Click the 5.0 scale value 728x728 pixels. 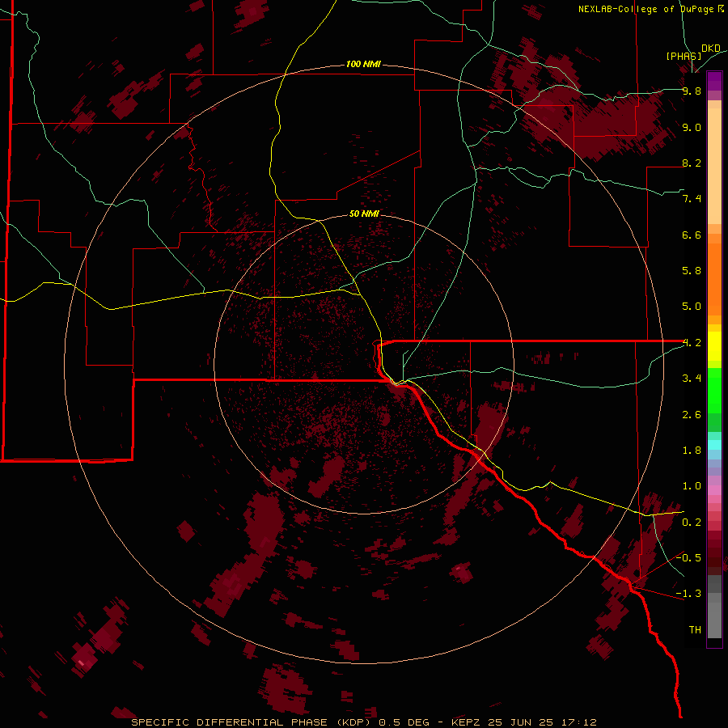(692, 307)
